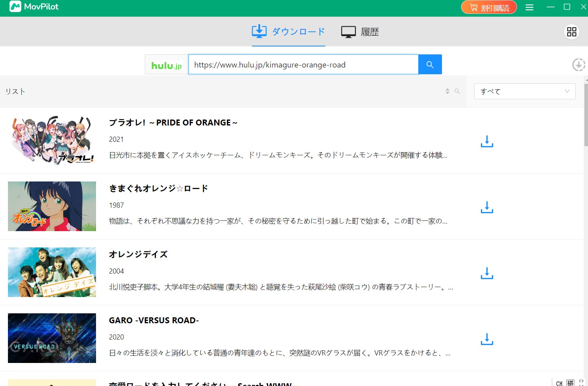Click description starting 日々の生活を淡々と
Screen dimensions: 588x386
pos(280,353)
